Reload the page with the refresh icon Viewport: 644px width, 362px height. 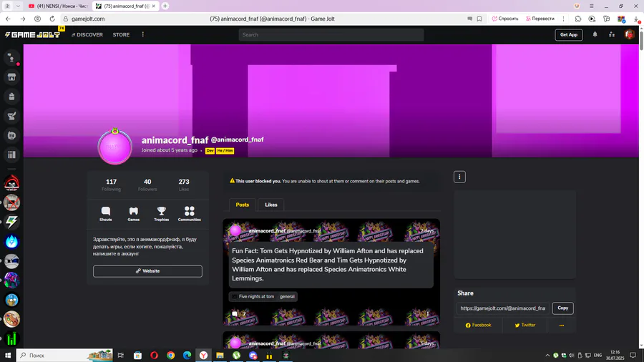click(x=52, y=19)
